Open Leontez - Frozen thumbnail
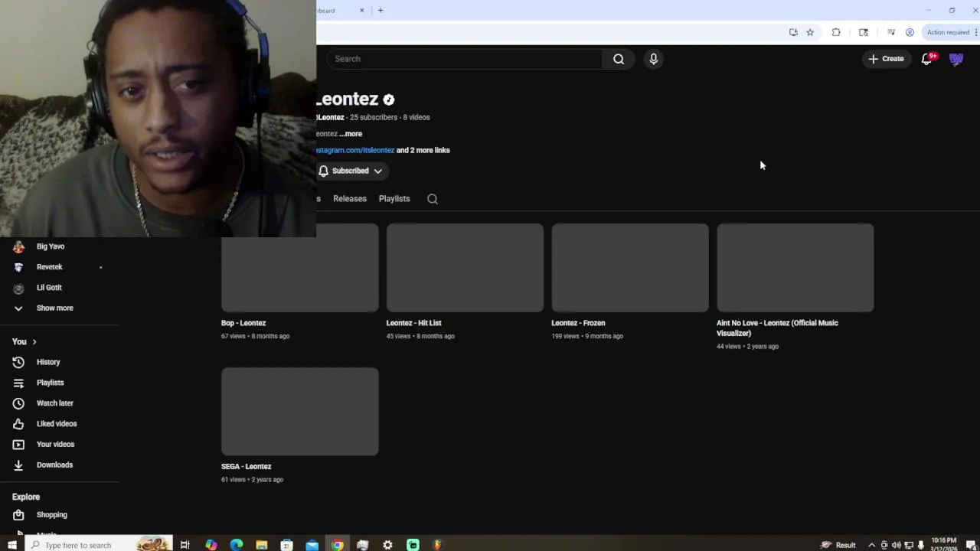The height and width of the screenshot is (551, 980). (x=630, y=268)
